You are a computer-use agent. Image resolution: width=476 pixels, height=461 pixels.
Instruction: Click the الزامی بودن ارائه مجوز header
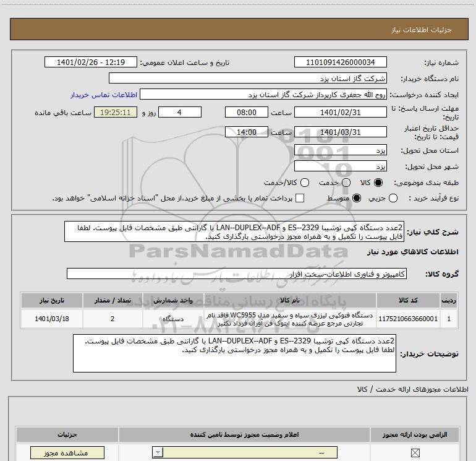click(x=415, y=434)
